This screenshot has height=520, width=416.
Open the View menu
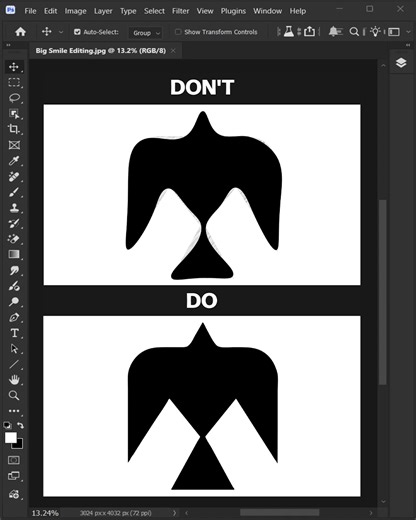click(x=205, y=11)
